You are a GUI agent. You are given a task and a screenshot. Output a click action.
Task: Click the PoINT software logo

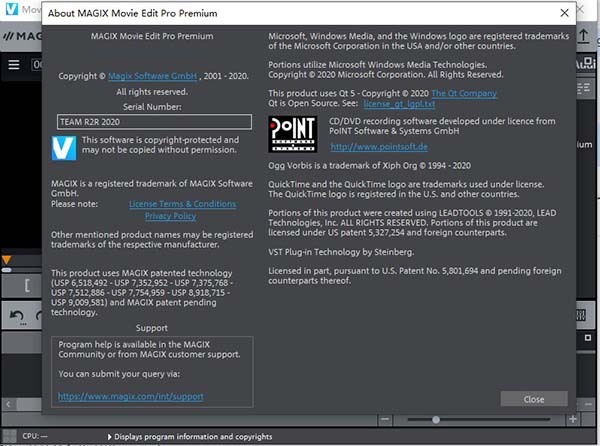click(x=293, y=134)
